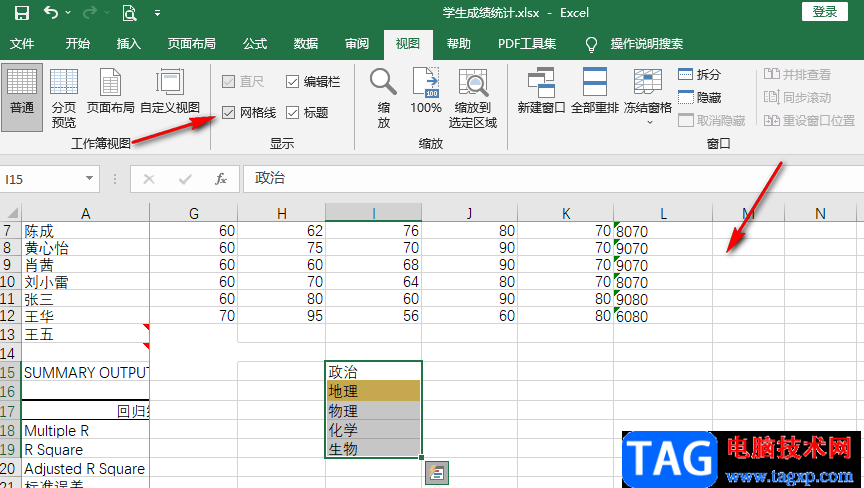Click 缩放到选定区域 zoom to selection
The image size is (864, 488).
pyautogui.click(x=473, y=98)
